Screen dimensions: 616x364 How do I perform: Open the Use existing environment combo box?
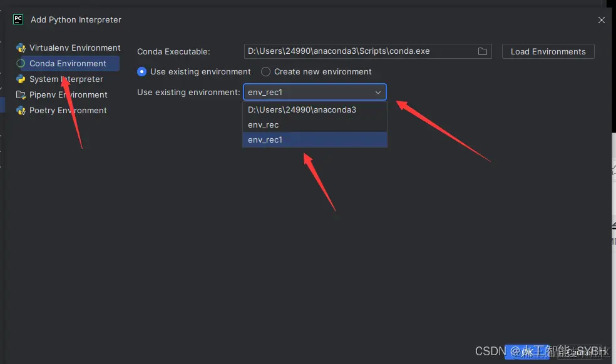click(315, 93)
